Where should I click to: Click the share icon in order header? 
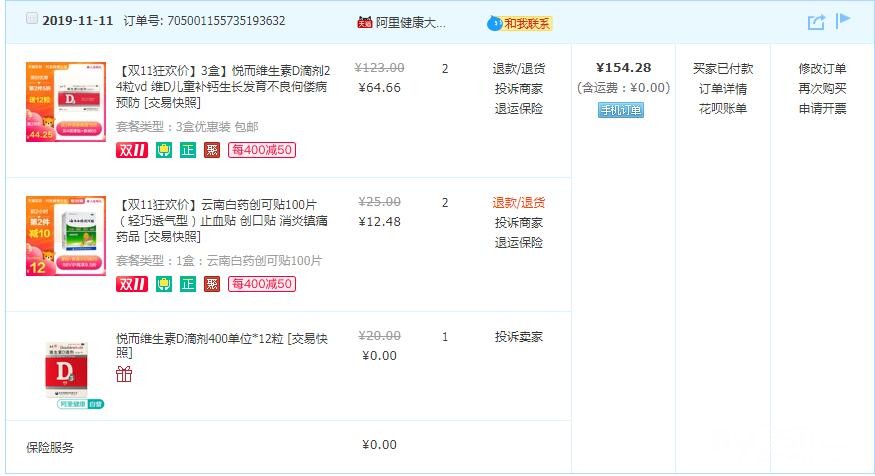click(x=816, y=22)
